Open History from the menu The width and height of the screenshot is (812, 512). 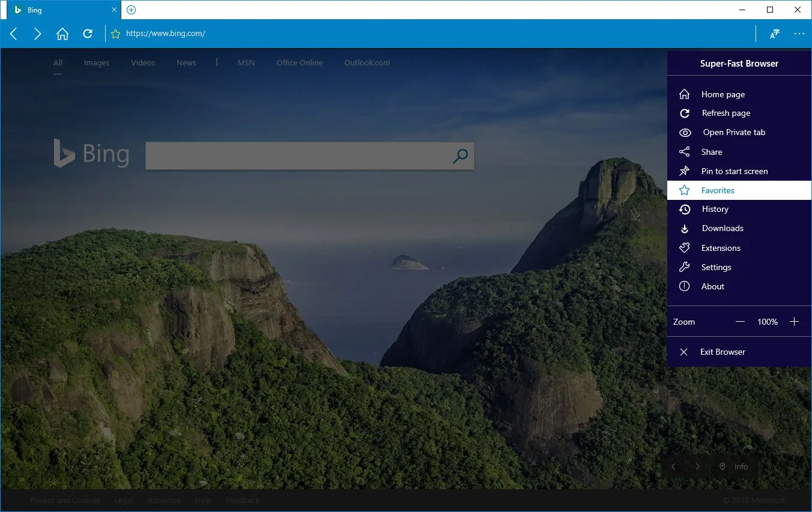coord(739,209)
